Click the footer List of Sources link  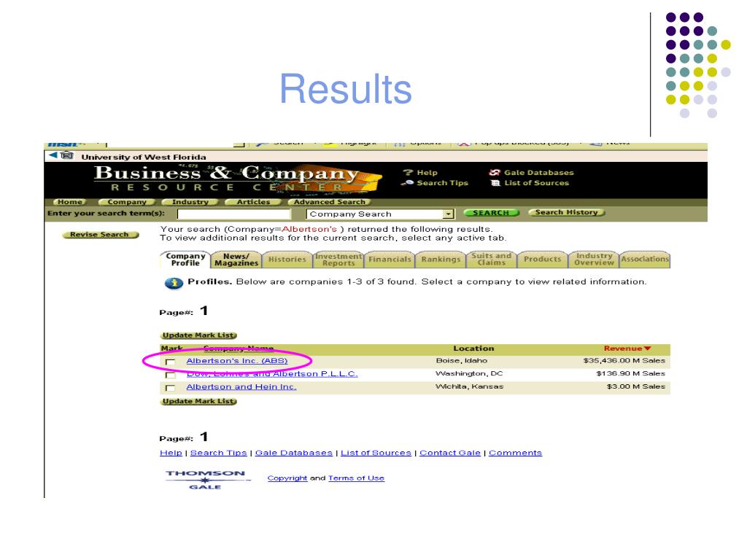click(376, 453)
